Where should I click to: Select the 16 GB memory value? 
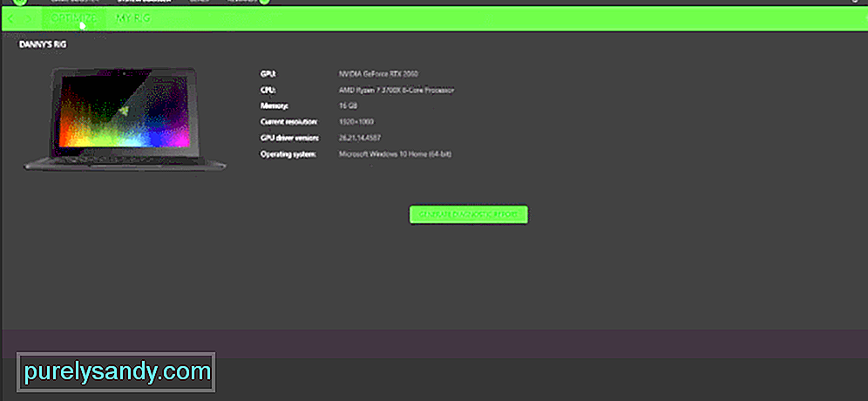pyautogui.click(x=347, y=105)
